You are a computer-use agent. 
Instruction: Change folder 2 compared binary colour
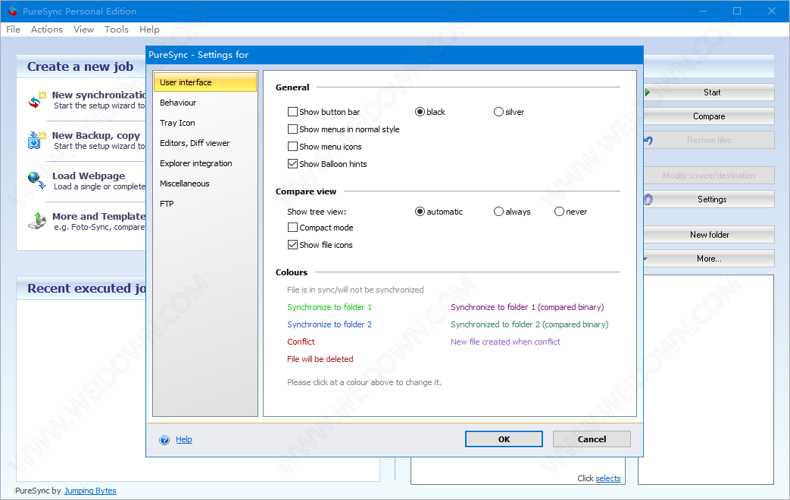530,324
